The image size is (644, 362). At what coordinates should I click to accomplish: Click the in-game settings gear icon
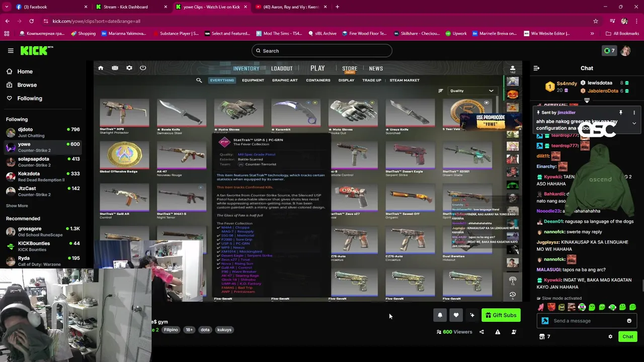(x=129, y=68)
